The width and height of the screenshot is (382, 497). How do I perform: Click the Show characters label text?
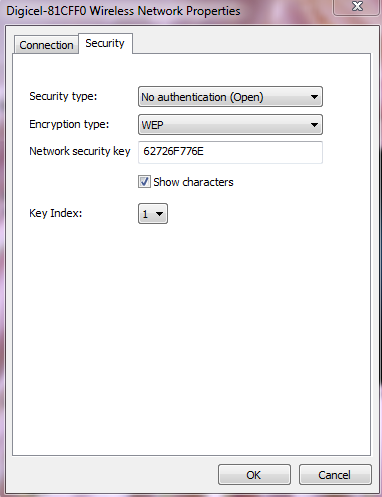point(193,182)
